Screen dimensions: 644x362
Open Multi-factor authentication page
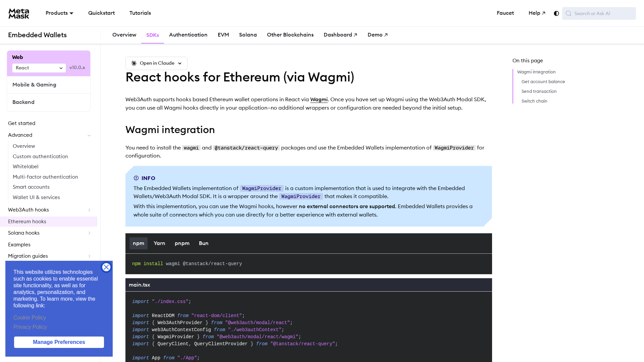[x=45, y=177]
